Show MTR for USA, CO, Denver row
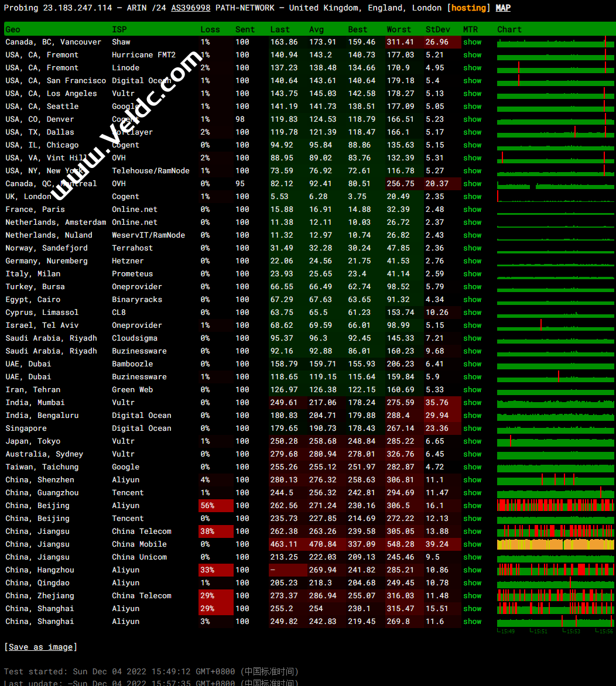616x686 pixels. pyautogui.click(x=473, y=119)
